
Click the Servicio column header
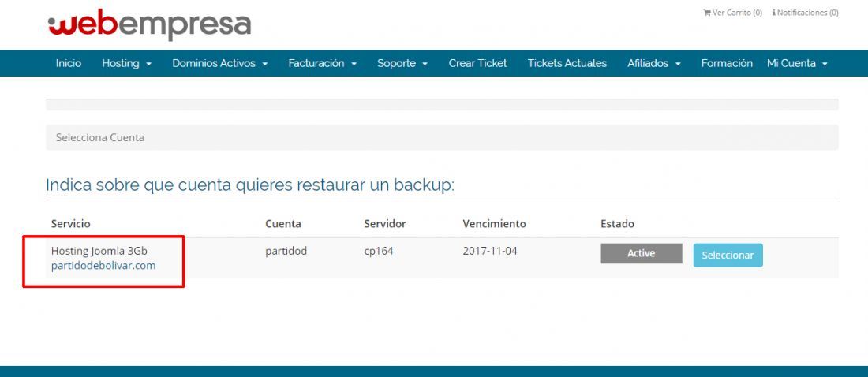[71, 224]
